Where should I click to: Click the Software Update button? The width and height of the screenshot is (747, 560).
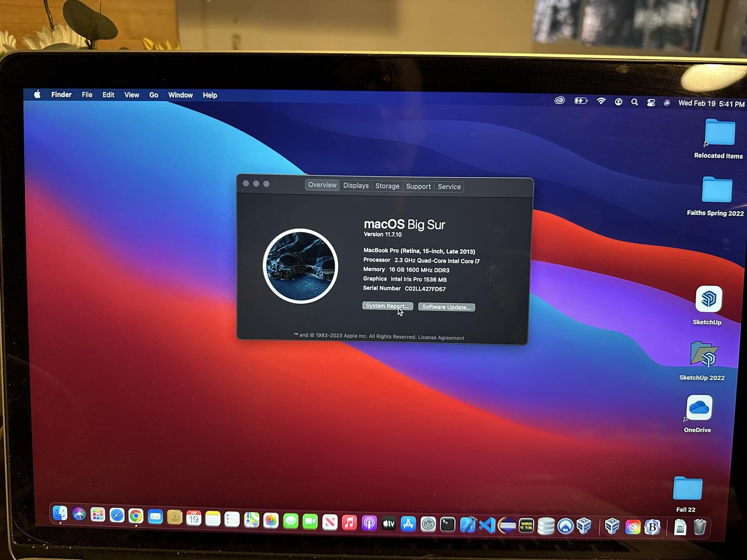point(447,307)
